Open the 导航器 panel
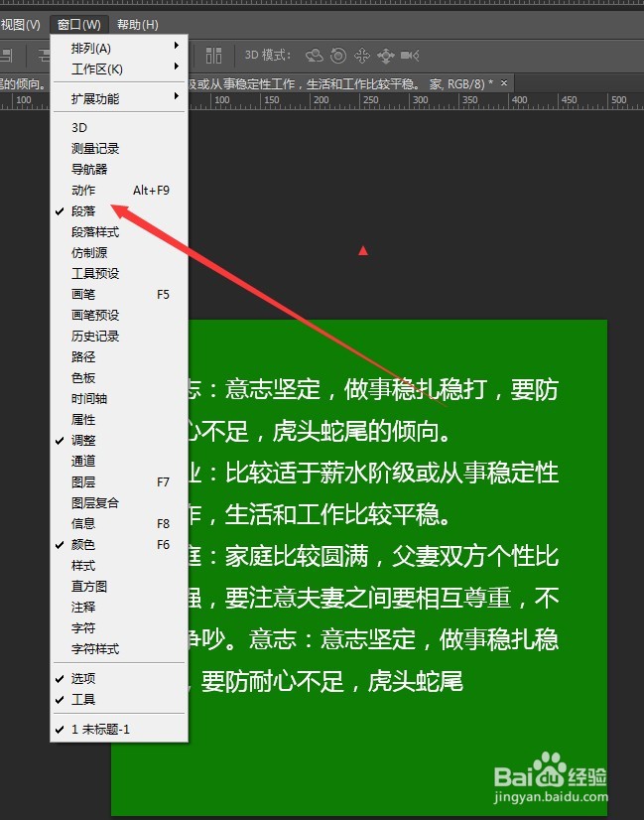This screenshot has height=820, width=644. coord(120,170)
